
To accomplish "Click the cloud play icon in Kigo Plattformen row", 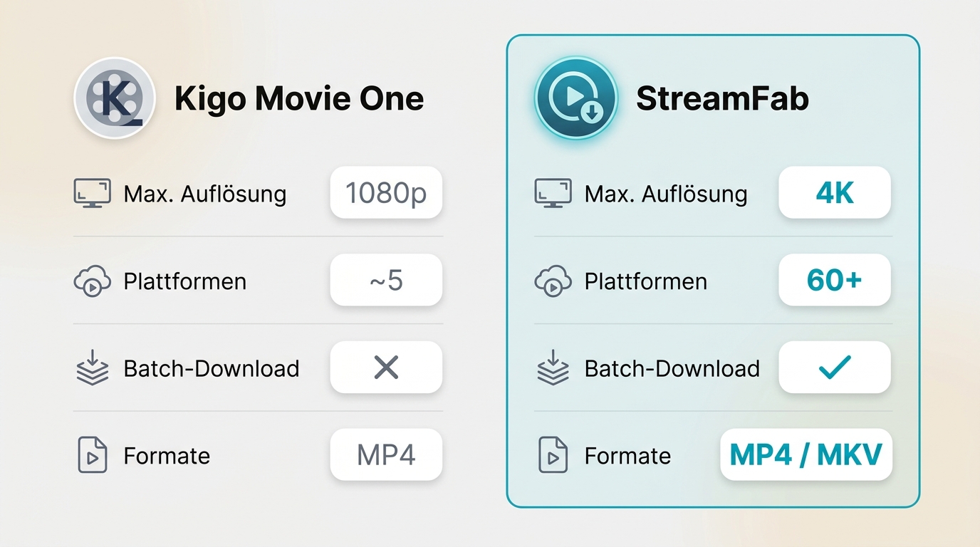I will [x=93, y=281].
